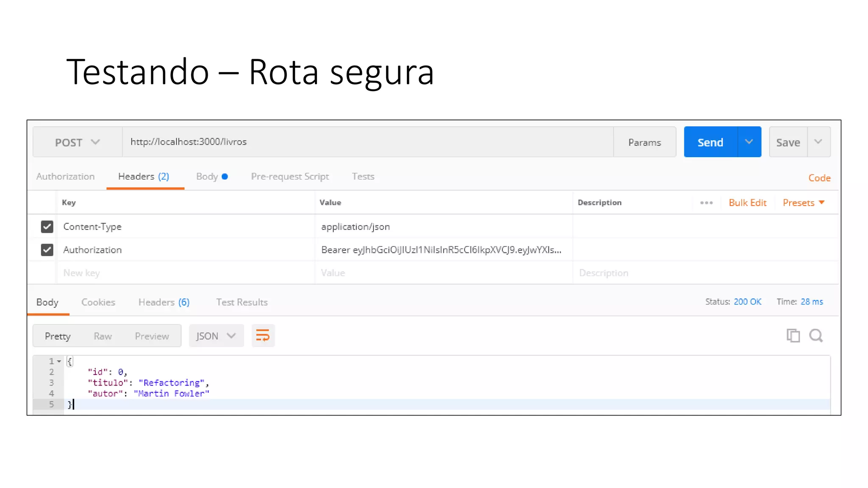Image resolution: width=868 pixels, height=488 pixels.
Task: Open the Pre-request Script tab
Action: [290, 177]
